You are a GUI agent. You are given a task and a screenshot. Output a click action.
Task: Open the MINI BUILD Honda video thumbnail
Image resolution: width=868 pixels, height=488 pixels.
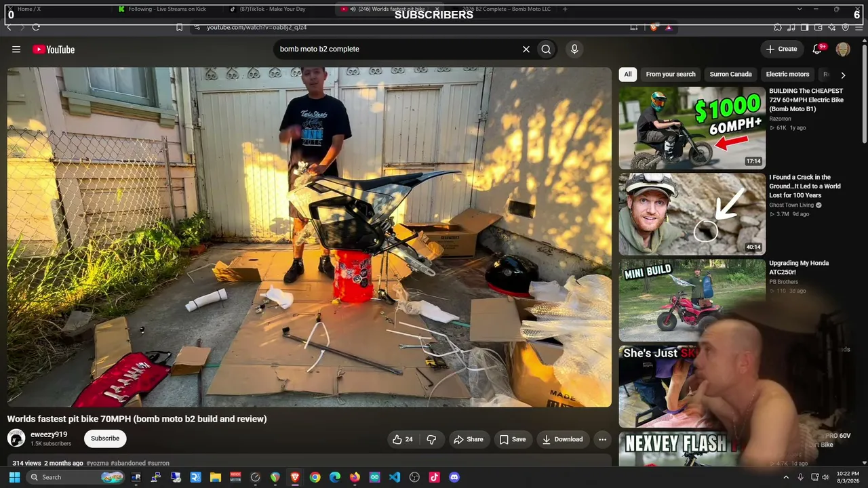click(x=692, y=300)
